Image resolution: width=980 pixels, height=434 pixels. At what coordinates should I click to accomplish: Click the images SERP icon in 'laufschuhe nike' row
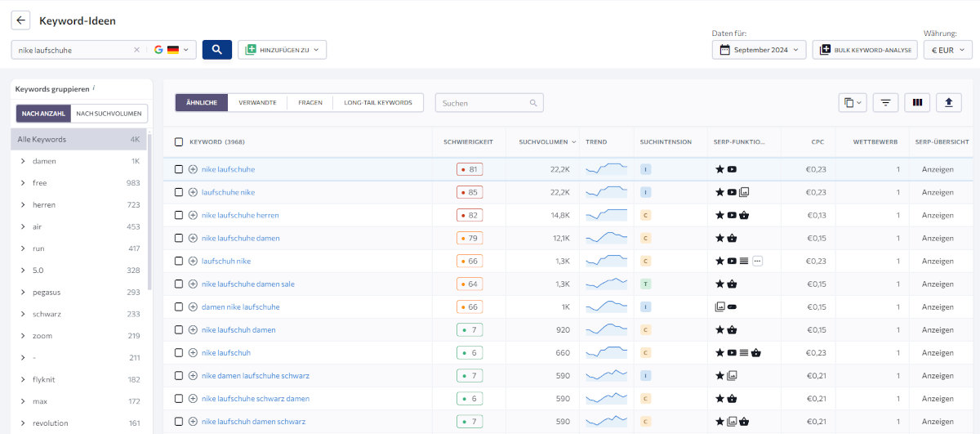744,192
